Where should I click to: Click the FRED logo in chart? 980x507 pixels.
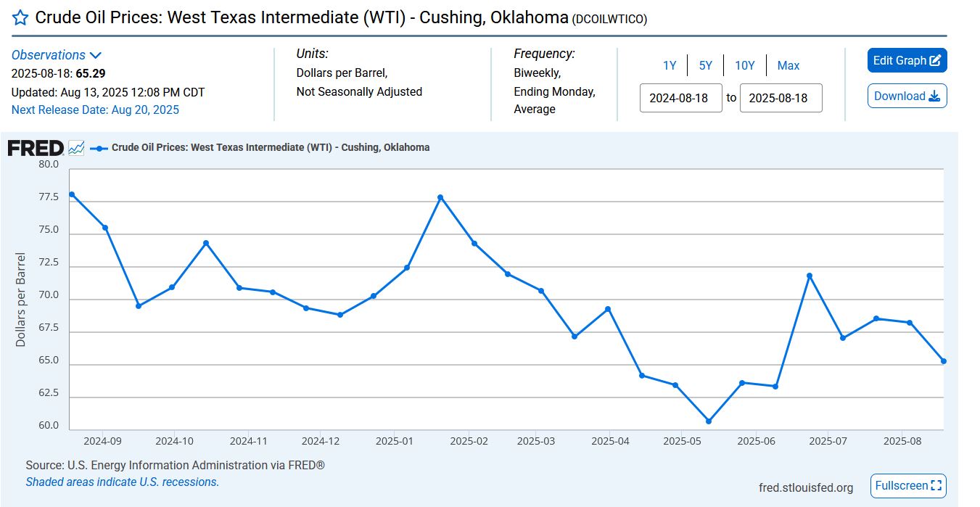coord(36,148)
